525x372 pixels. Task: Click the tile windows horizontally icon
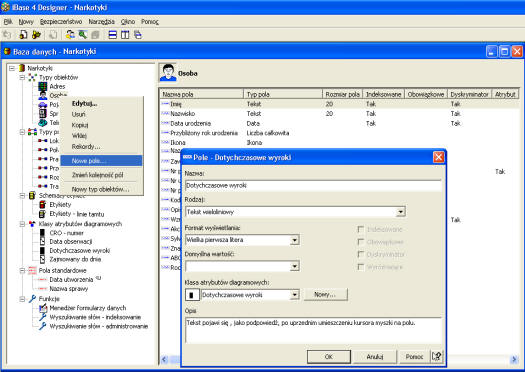point(113,34)
